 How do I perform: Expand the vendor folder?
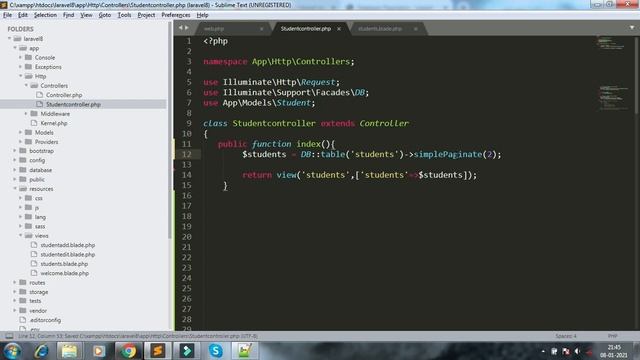click(x=15, y=311)
